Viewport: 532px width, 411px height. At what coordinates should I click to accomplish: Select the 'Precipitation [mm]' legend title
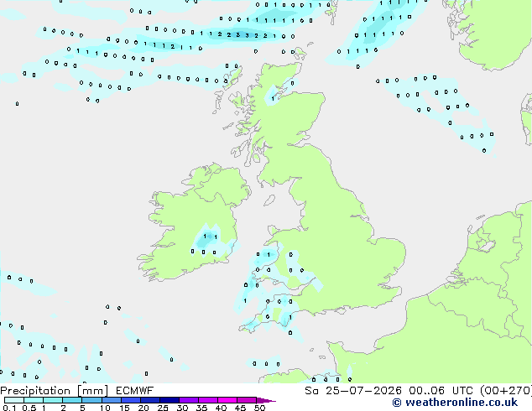(x=55, y=391)
